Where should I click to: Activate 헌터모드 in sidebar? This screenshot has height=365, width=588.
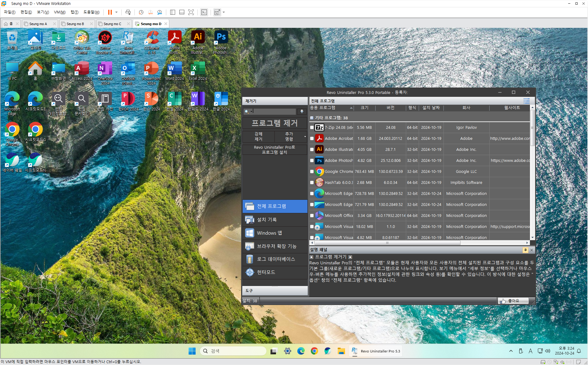pyautogui.click(x=275, y=272)
